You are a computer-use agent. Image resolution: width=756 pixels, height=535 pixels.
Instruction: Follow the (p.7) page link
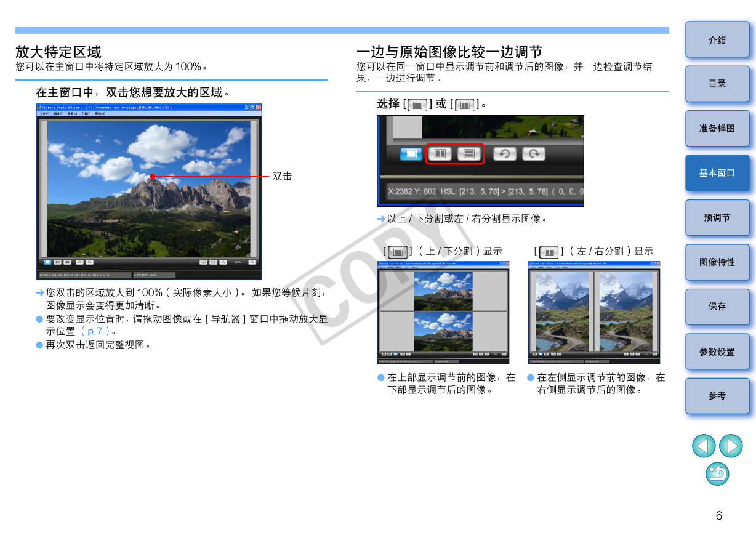[95, 331]
